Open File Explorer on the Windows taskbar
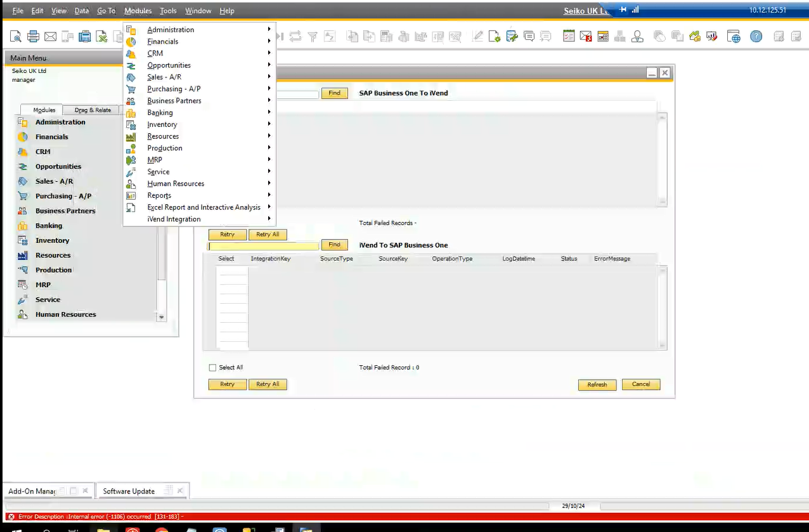Image resolution: width=809 pixels, height=532 pixels. click(x=103, y=528)
